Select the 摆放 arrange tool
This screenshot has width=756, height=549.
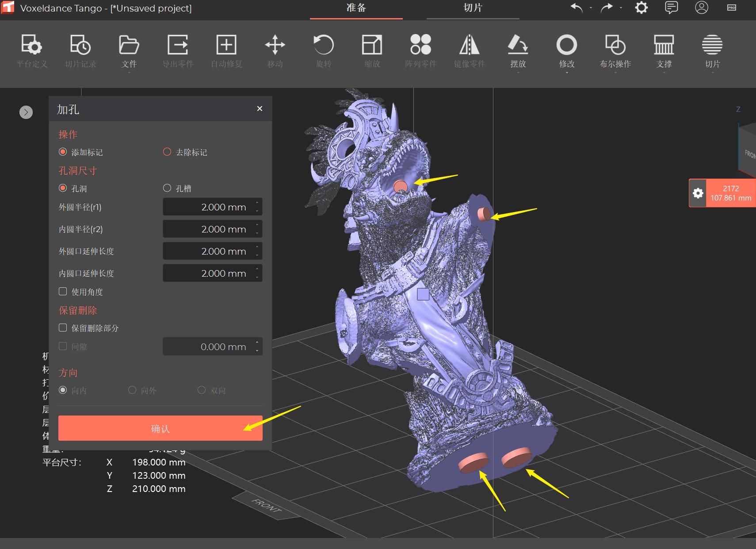(518, 50)
